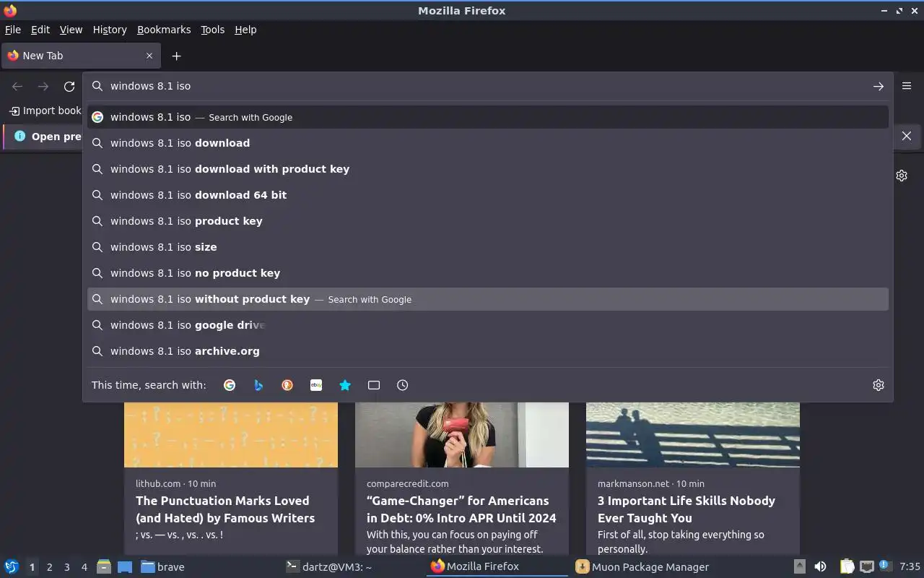This screenshot has height=578, width=924.
Task: Open network status tray icon
Action: pyautogui.click(x=867, y=566)
